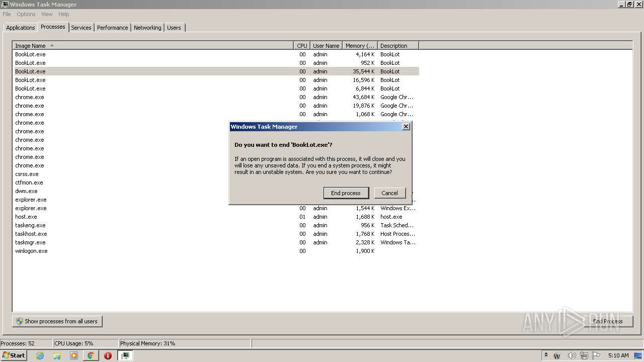Select the chrome.exe row using 19,876 K
Viewport: 644px width, 362px height.
tap(216, 106)
